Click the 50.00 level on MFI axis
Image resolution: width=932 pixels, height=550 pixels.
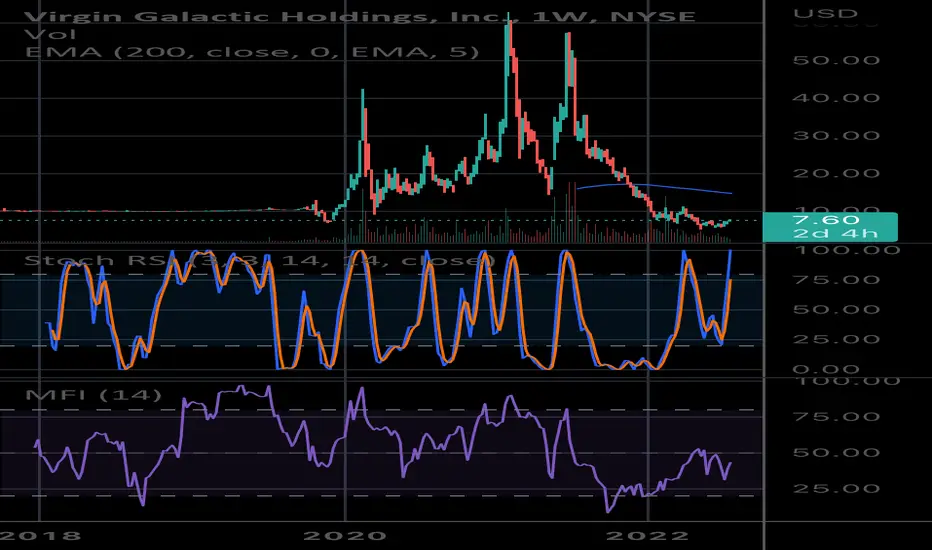coord(836,452)
